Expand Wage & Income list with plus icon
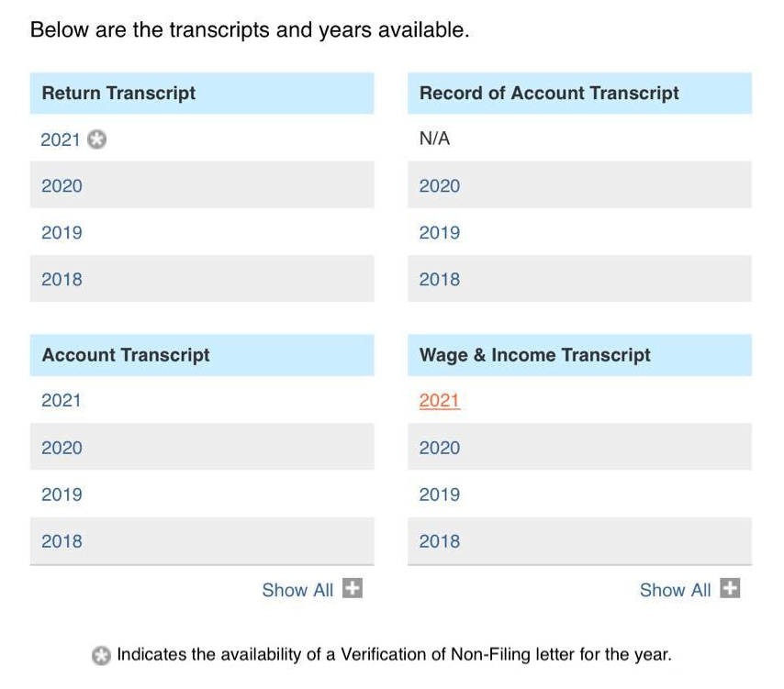 (730, 588)
